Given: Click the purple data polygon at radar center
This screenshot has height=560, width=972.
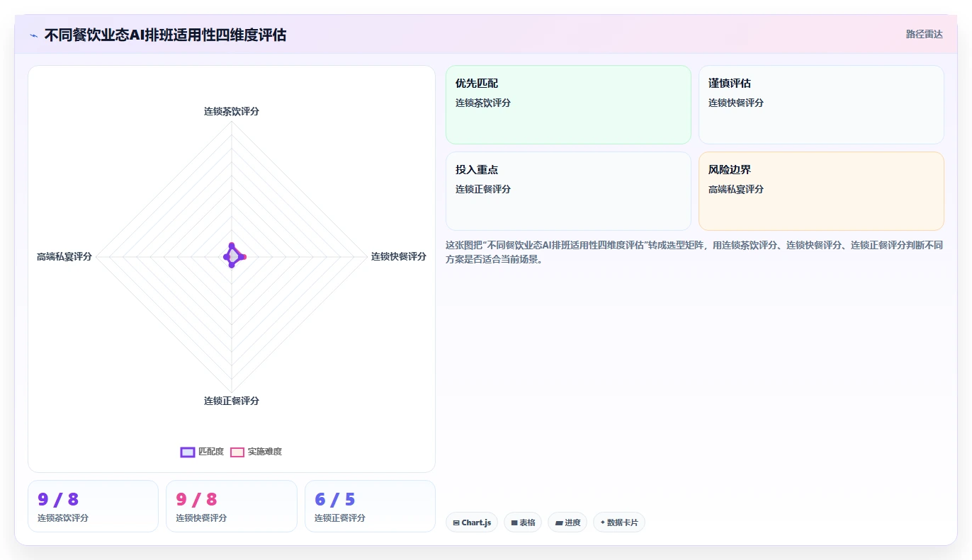Looking at the screenshot, I should coord(233,256).
